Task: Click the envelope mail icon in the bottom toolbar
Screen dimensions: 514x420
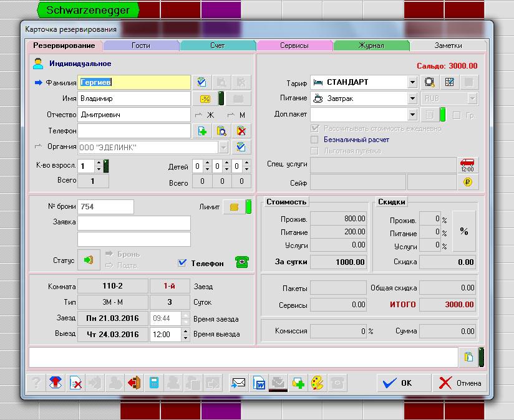Action: click(239, 383)
